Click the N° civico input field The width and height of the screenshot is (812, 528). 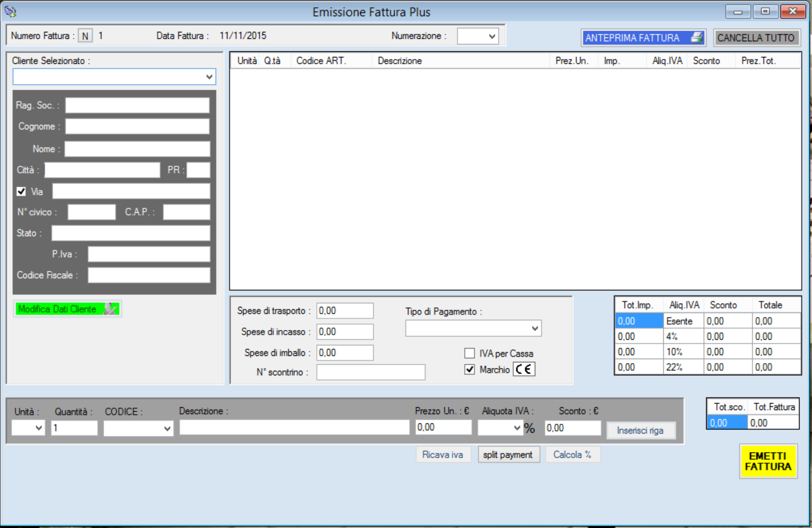(x=92, y=212)
